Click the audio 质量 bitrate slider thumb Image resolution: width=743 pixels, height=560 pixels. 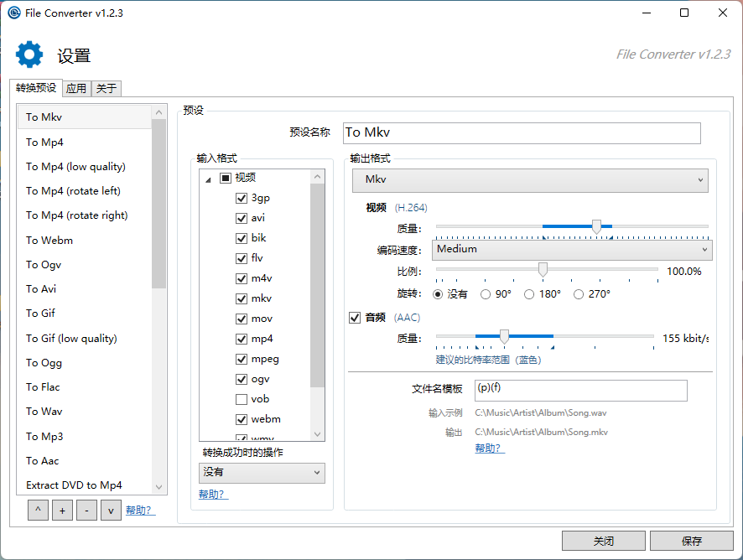click(x=504, y=336)
